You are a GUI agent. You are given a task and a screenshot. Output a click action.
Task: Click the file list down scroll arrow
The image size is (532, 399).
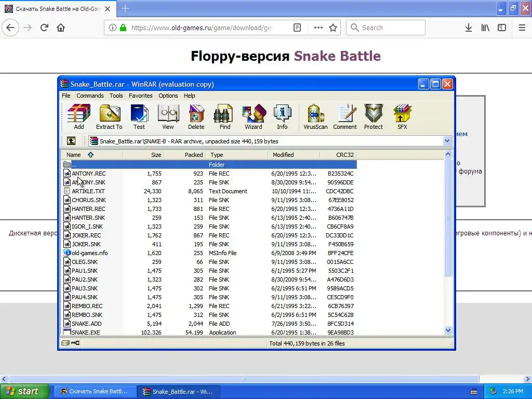coord(448,330)
